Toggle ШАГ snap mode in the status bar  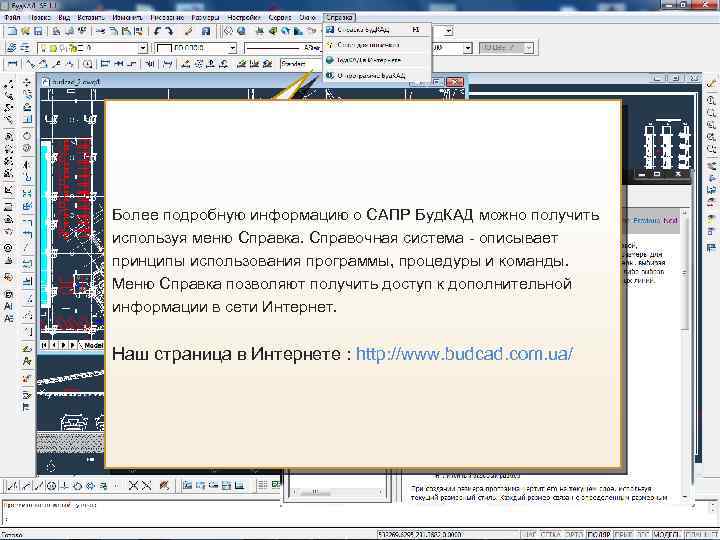[x=529, y=534]
